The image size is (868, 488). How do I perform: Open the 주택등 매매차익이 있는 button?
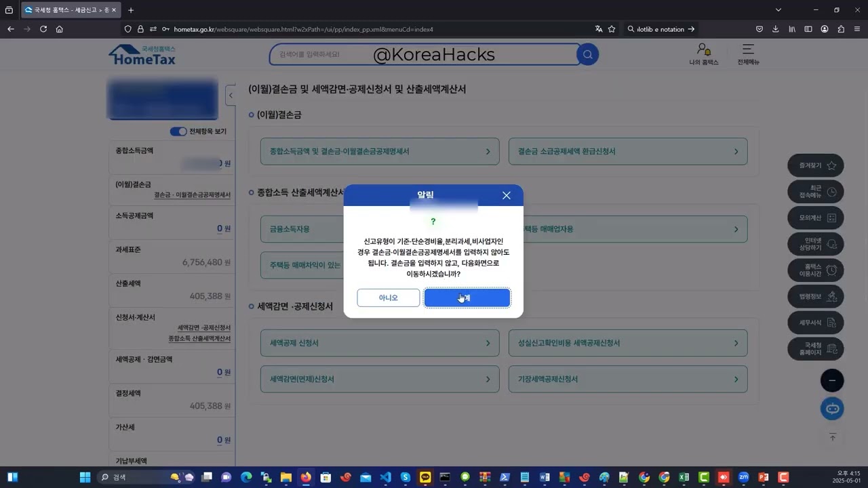tap(302, 265)
